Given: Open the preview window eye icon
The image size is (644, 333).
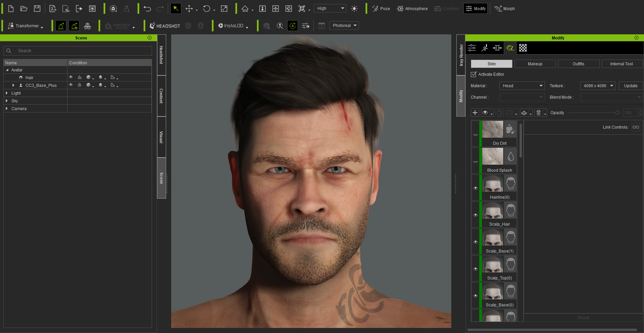Looking at the screenshot, I should click(92, 9).
